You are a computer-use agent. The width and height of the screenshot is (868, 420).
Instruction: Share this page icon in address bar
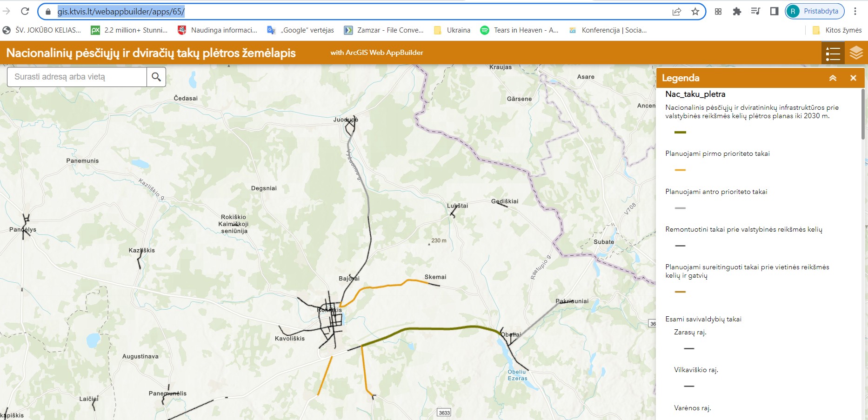677,12
